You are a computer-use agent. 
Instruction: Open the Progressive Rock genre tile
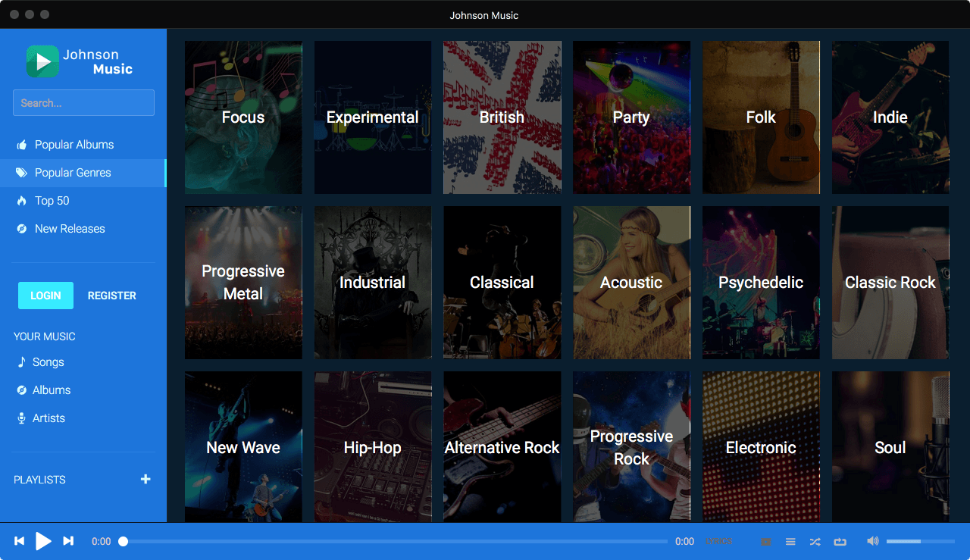click(631, 447)
